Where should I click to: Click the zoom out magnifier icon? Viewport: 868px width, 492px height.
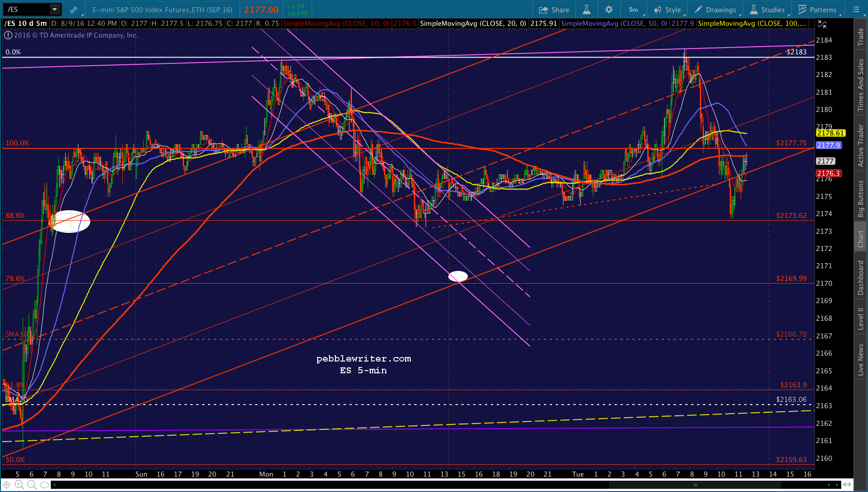click(x=32, y=485)
